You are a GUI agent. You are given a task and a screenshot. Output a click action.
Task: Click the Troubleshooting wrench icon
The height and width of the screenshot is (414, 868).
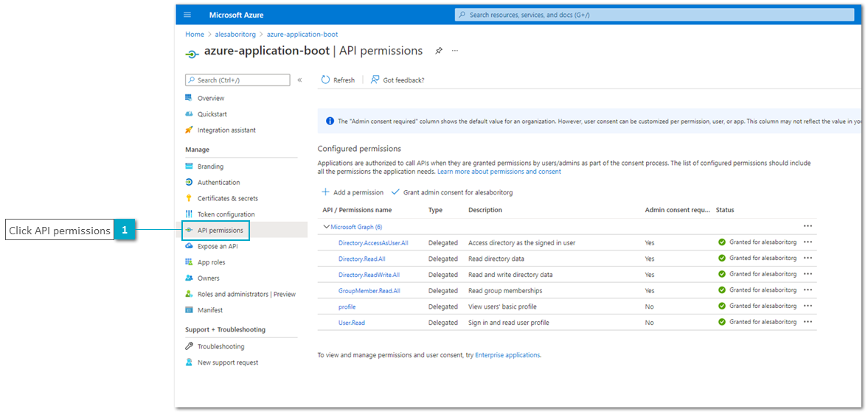click(x=188, y=346)
